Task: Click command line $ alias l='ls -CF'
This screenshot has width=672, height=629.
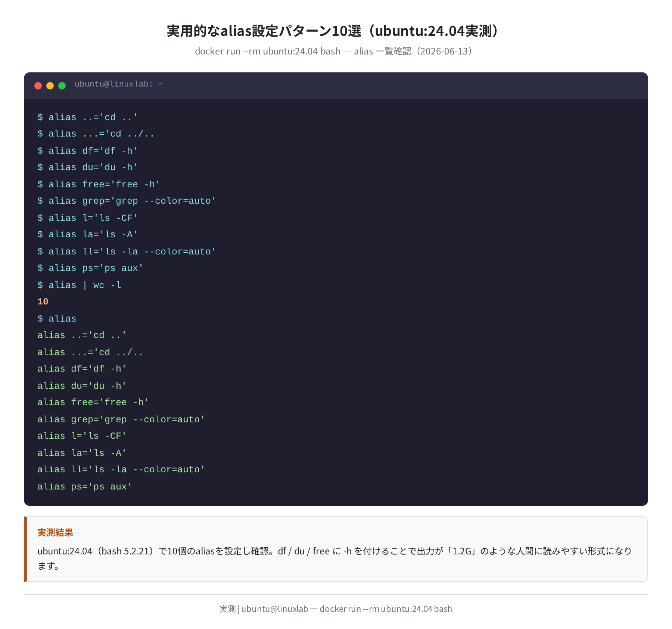Action: pos(88,218)
